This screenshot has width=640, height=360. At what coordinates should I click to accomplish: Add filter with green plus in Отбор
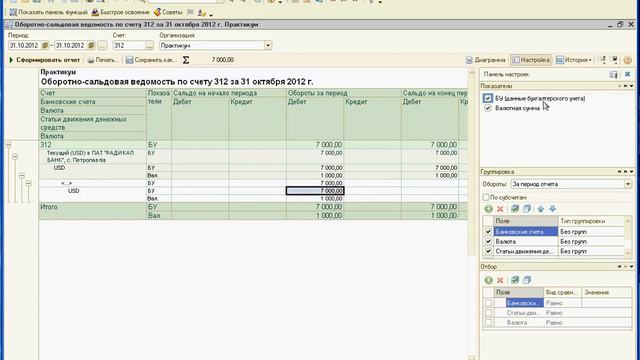tap(489, 280)
